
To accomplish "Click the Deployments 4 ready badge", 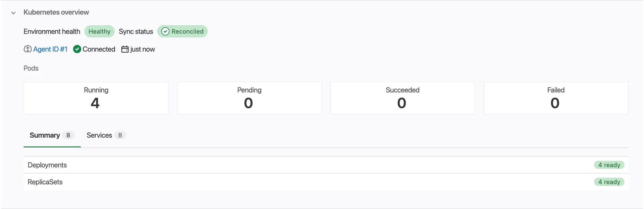I will tap(609, 165).
